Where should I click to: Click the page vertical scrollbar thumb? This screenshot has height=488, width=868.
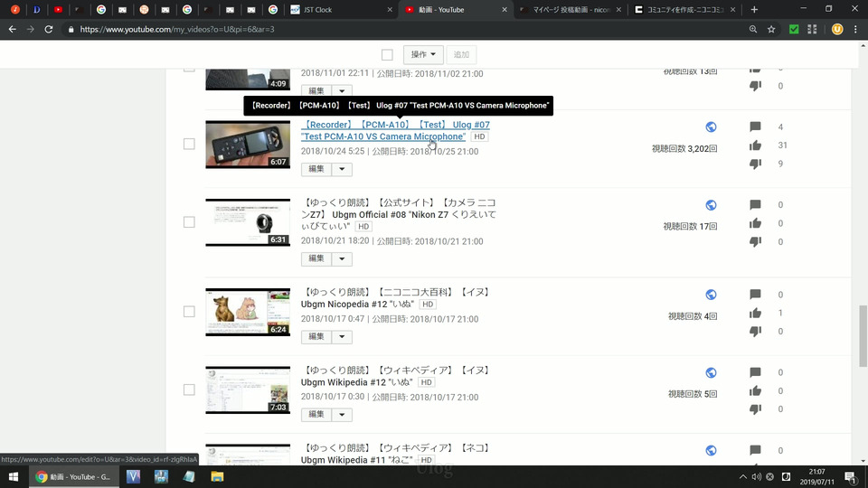pos(863,335)
